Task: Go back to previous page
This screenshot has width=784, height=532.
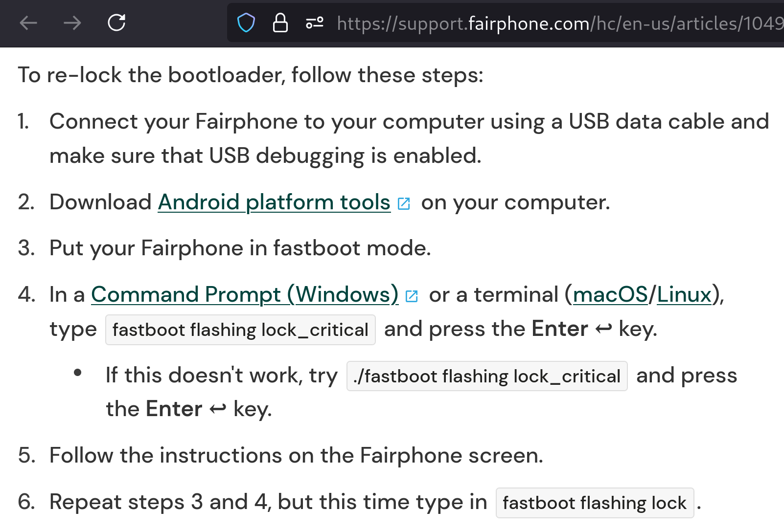Action: pyautogui.click(x=28, y=22)
